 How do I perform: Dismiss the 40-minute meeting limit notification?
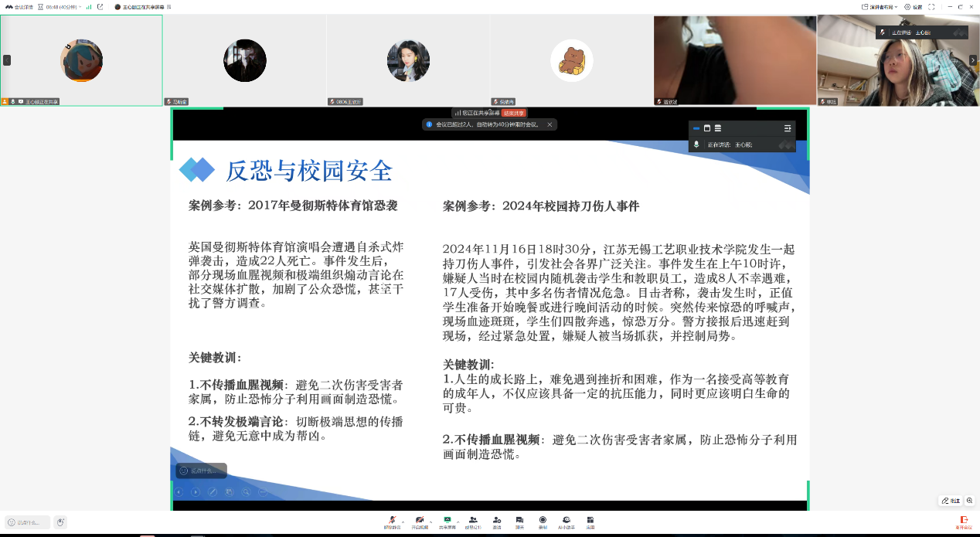[x=550, y=124]
